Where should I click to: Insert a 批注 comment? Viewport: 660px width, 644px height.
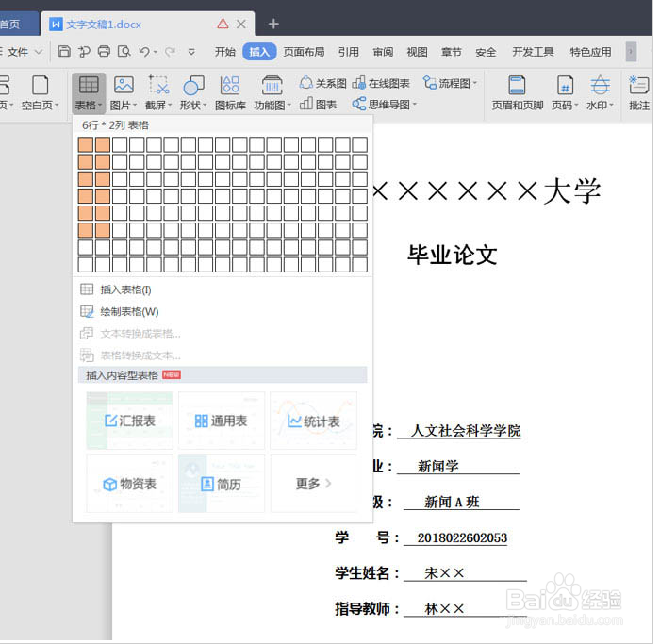pos(639,93)
